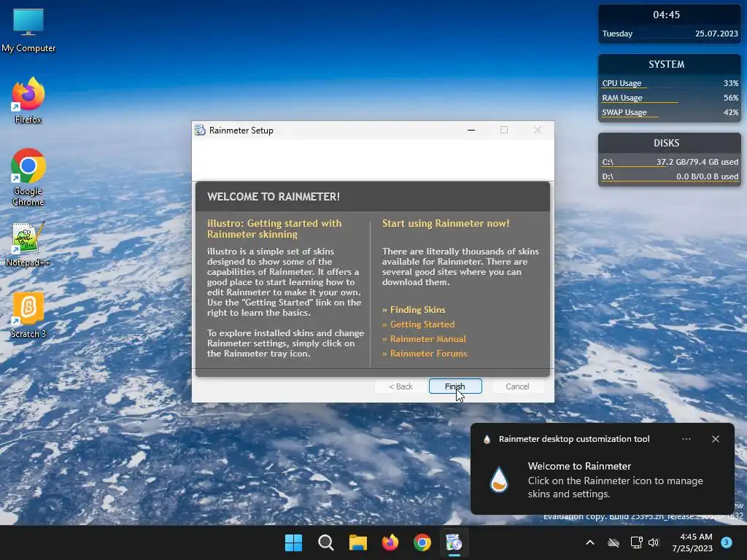The height and width of the screenshot is (560, 747).
Task: Open notification options ellipsis menu
Action: click(686, 439)
